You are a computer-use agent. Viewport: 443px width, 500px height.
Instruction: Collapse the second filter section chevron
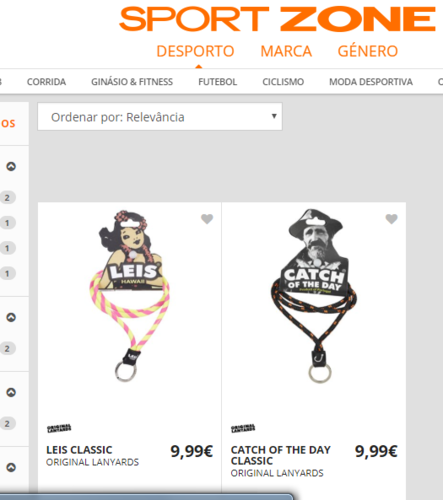11,317
